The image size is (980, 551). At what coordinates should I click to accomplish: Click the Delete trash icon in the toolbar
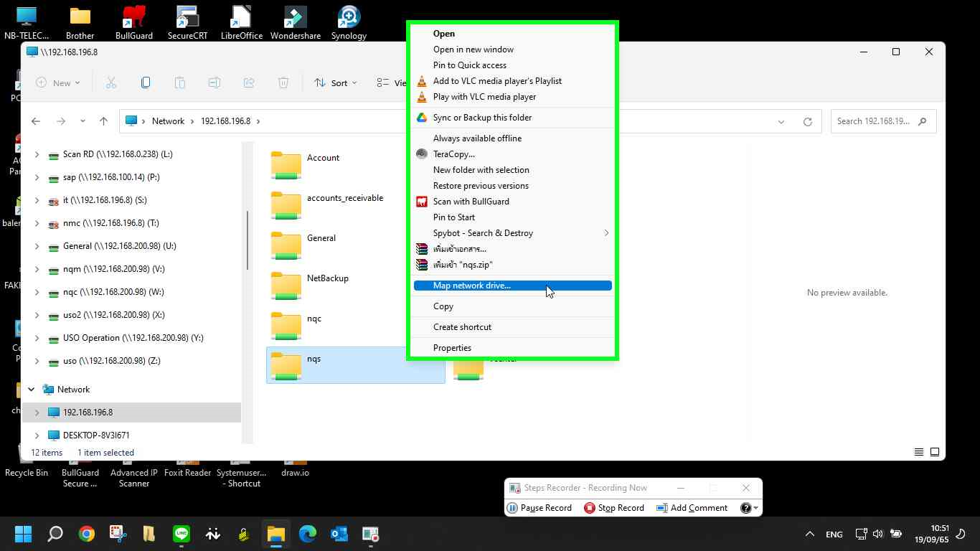coord(283,82)
